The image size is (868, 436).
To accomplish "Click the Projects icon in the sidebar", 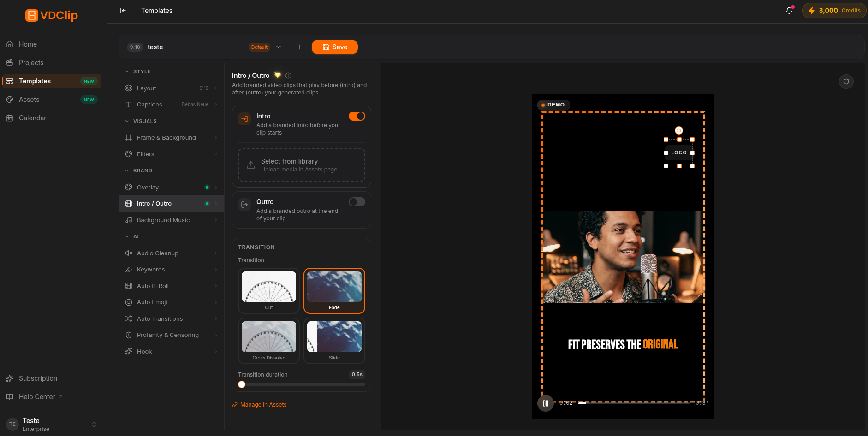I will point(10,63).
